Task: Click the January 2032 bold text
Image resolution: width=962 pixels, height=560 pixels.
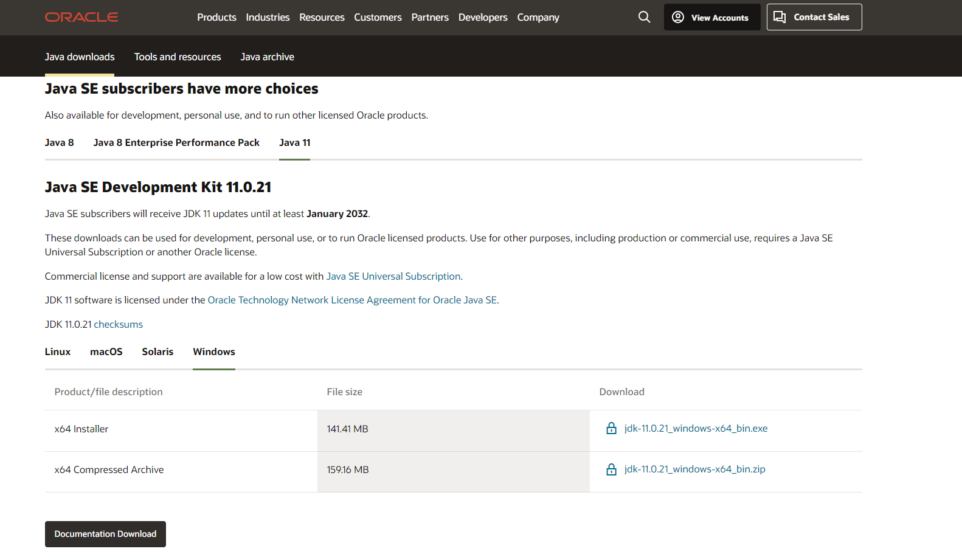Action: (x=337, y=213)
